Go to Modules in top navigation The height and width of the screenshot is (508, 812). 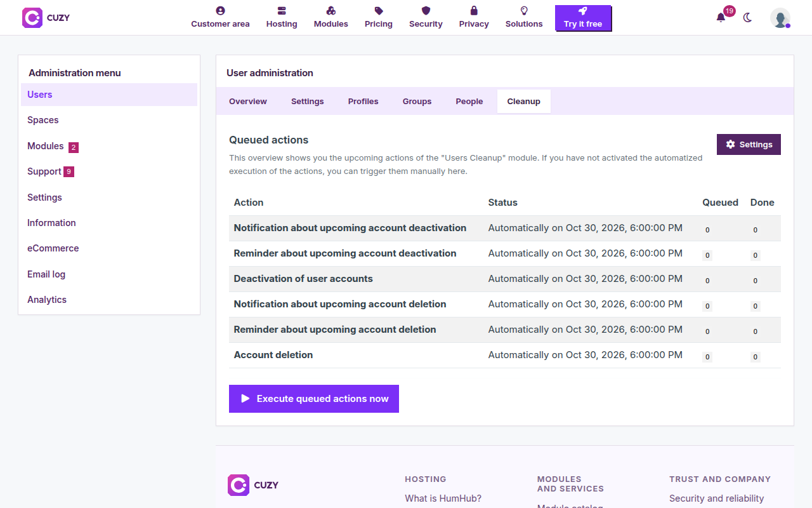point(331,18)
